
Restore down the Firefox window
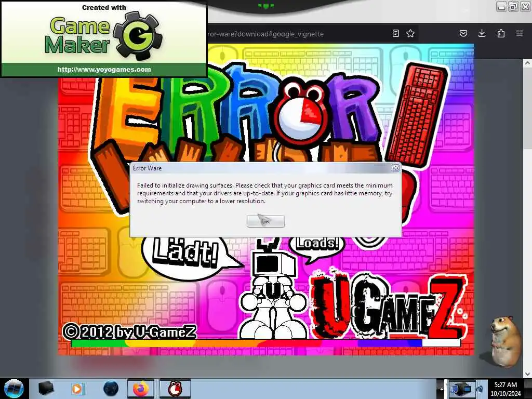click(513, 6)
